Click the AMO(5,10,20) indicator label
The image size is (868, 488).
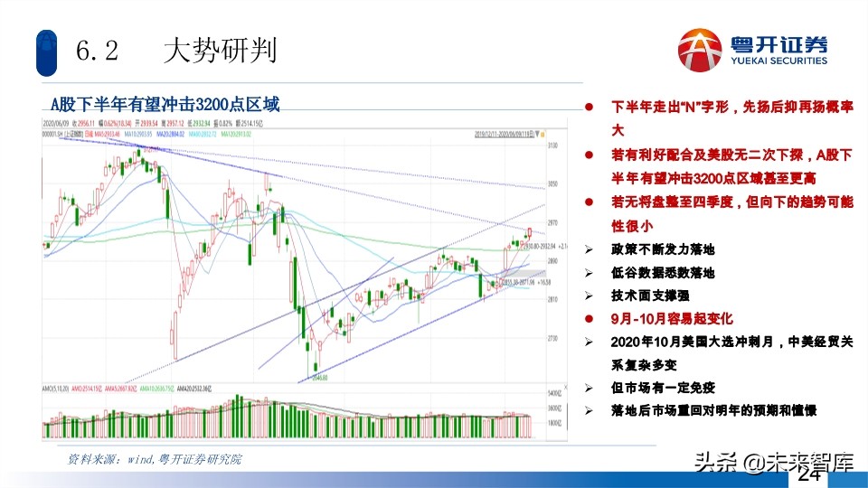tap(55, 389)
